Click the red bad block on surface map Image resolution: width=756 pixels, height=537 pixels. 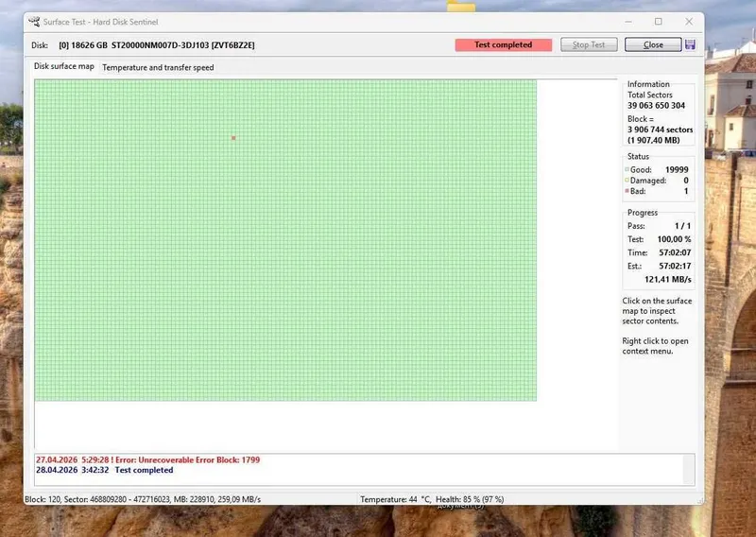click(x=233, y=138)
